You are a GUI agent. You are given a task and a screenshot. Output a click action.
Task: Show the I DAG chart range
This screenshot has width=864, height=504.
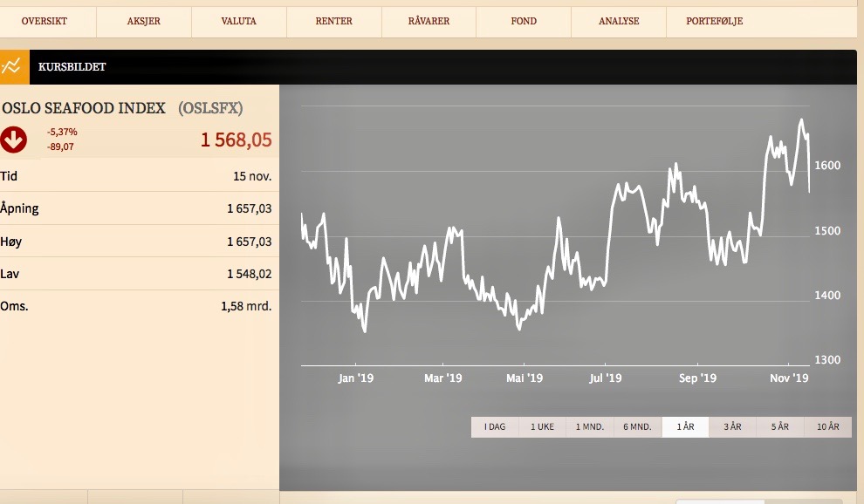[495, 427]
